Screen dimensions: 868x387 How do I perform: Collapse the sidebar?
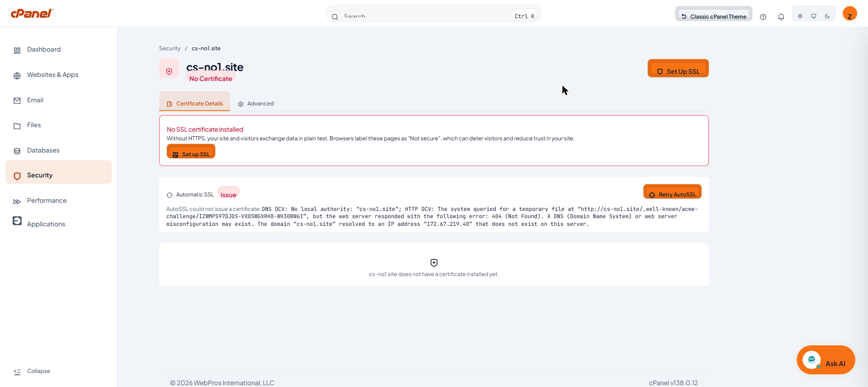[32, 372]
